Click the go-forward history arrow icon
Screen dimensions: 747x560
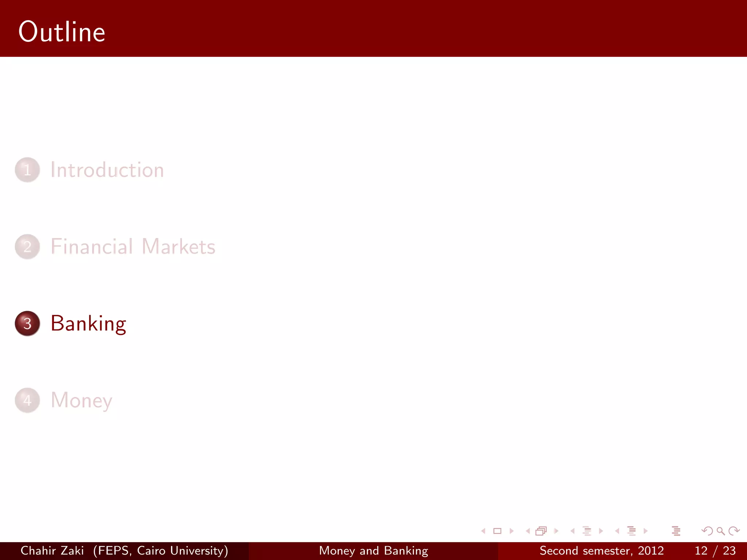(734, 531)
